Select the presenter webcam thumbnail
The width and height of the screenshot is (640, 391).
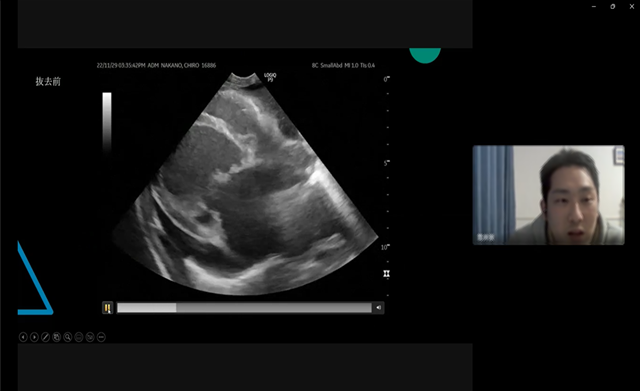click(549, 195)
